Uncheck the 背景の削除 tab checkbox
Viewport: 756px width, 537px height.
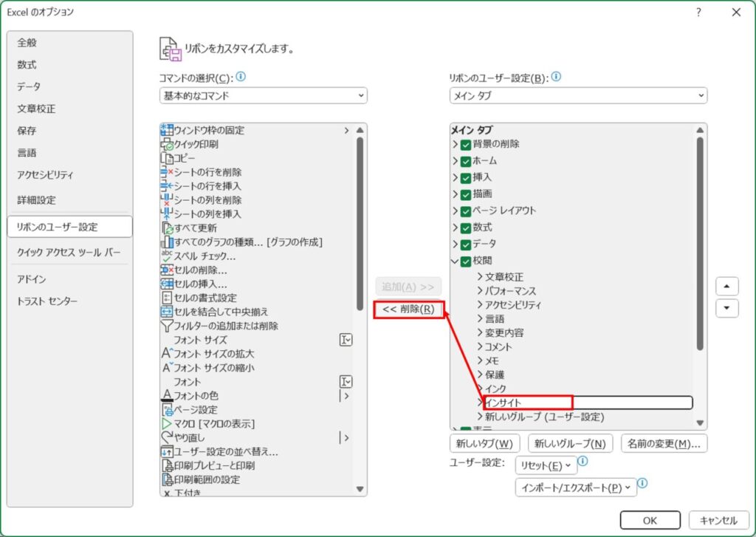465,145
